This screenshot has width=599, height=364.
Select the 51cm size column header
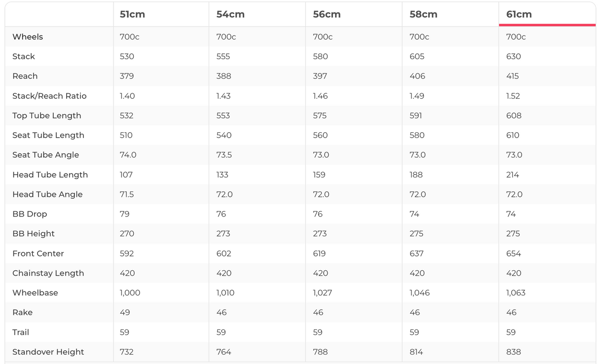click(132, 14)
